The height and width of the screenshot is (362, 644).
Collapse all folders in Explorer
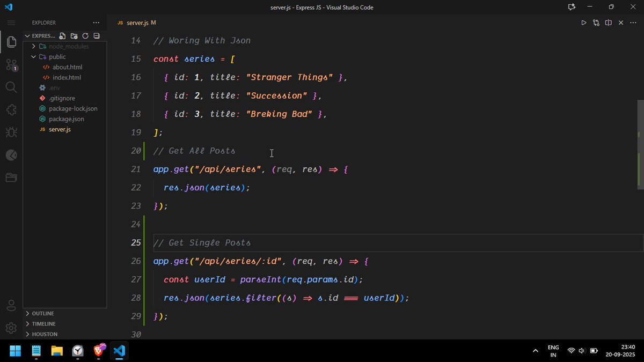[97, 36]
